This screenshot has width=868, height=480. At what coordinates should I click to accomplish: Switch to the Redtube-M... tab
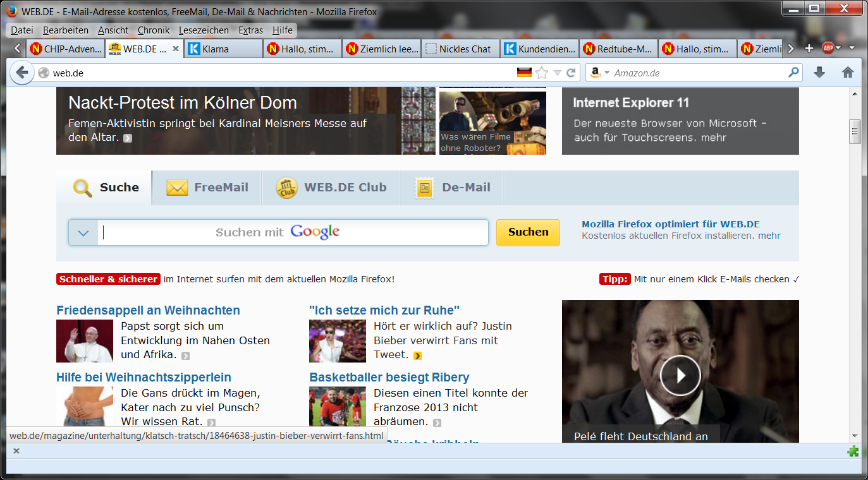pos(618,49)
